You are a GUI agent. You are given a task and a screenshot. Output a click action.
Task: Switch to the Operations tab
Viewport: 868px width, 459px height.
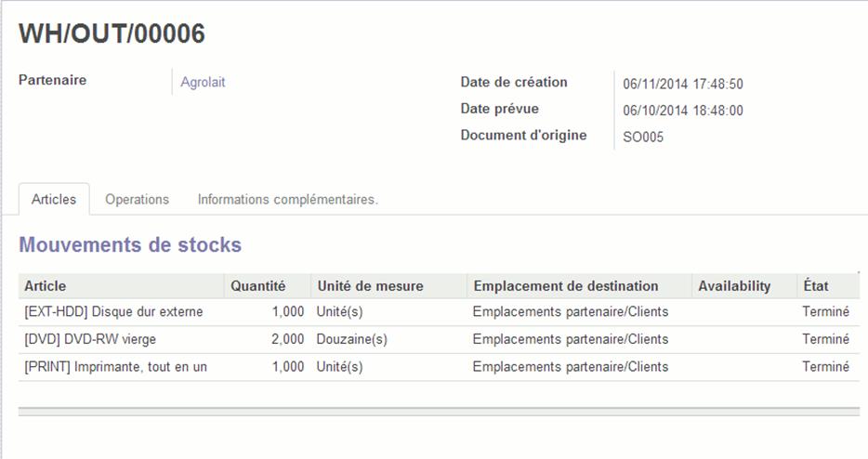click(137, 200)
